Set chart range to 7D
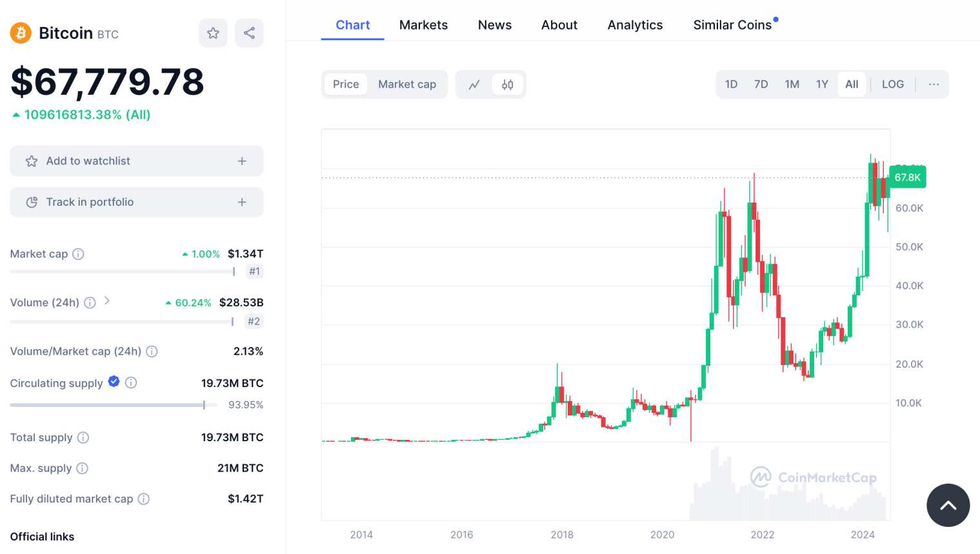Viewport: 980px width, 554px height. tap(761, 84)
